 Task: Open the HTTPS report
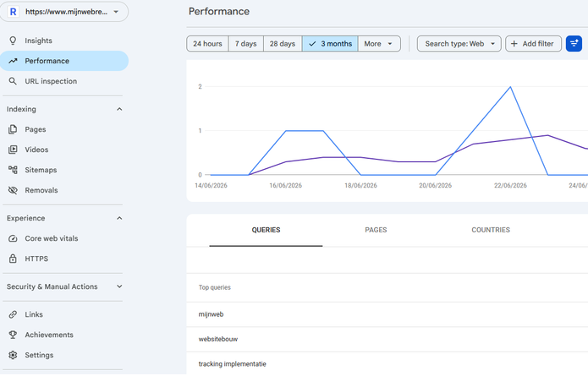tap(64, 259)
